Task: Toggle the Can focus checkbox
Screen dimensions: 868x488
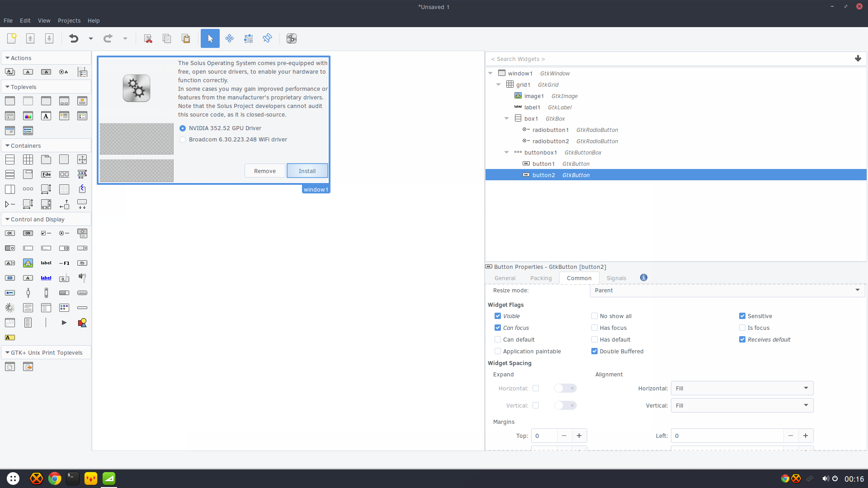Action: tap(498, 328)
